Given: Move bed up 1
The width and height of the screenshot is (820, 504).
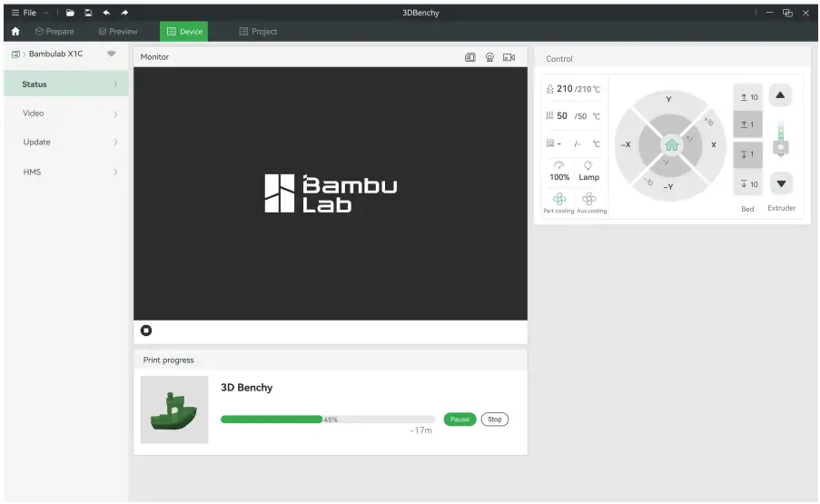Looking at the screenshot, I should [x=748, y=124].
